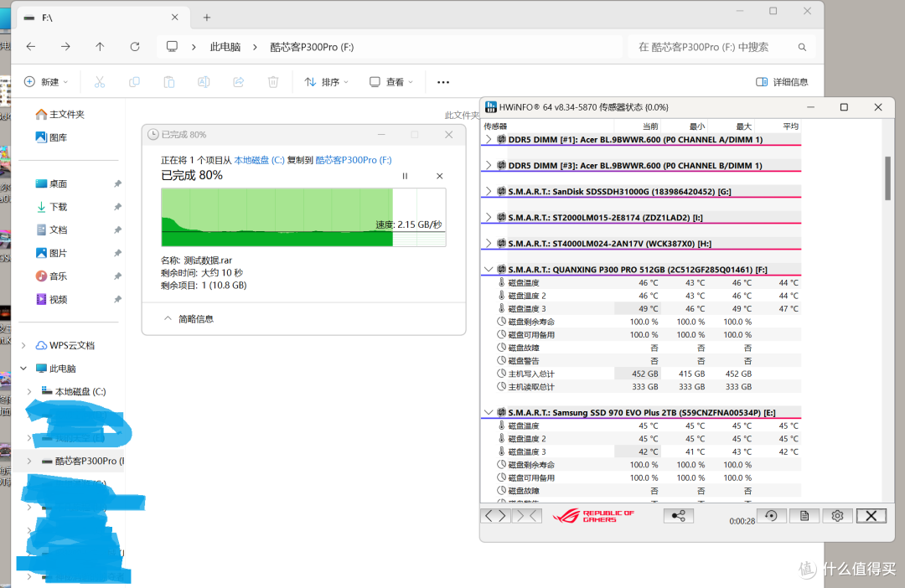This screenshot has height=588, width=905.
Task: Open a new Explorer tab
Action: (207, 18)
